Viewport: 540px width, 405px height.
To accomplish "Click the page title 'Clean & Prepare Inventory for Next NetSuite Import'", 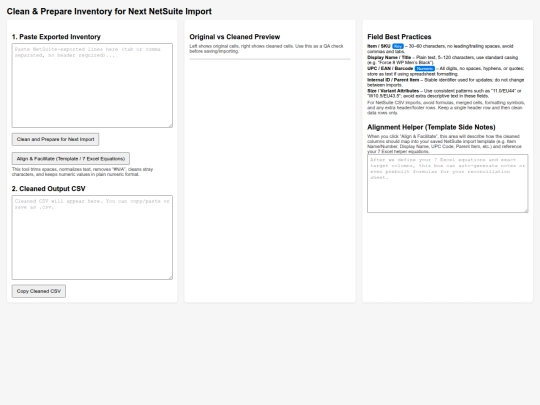I will point(109,11).
